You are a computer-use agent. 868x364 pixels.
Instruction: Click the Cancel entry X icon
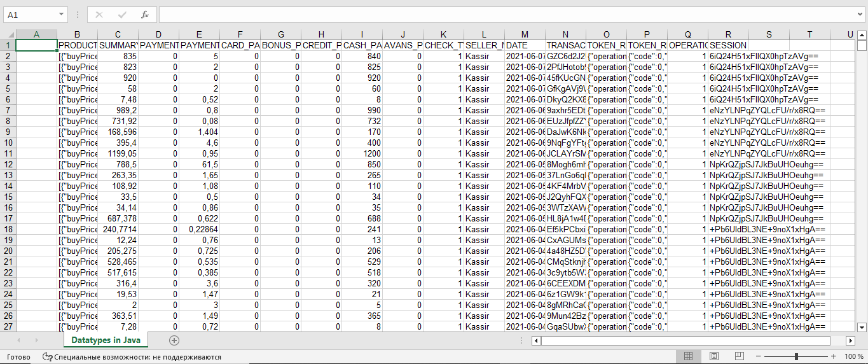tap(99, 15)
